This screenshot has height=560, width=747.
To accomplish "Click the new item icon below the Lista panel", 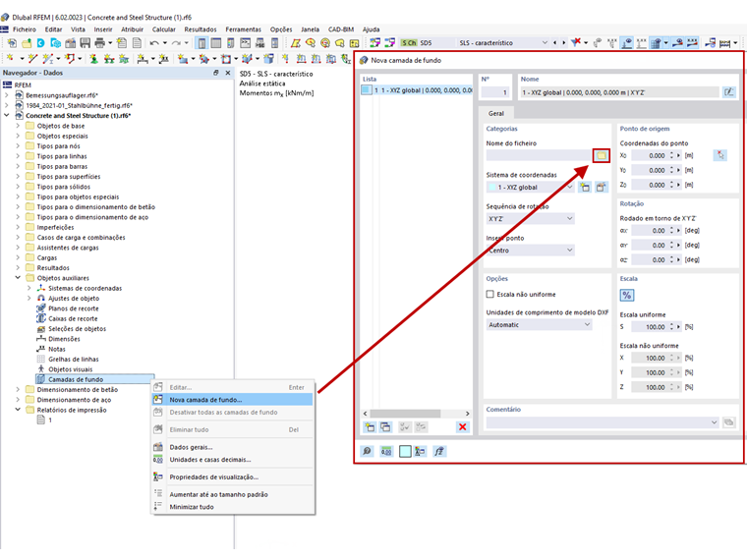I will point(370,426).
